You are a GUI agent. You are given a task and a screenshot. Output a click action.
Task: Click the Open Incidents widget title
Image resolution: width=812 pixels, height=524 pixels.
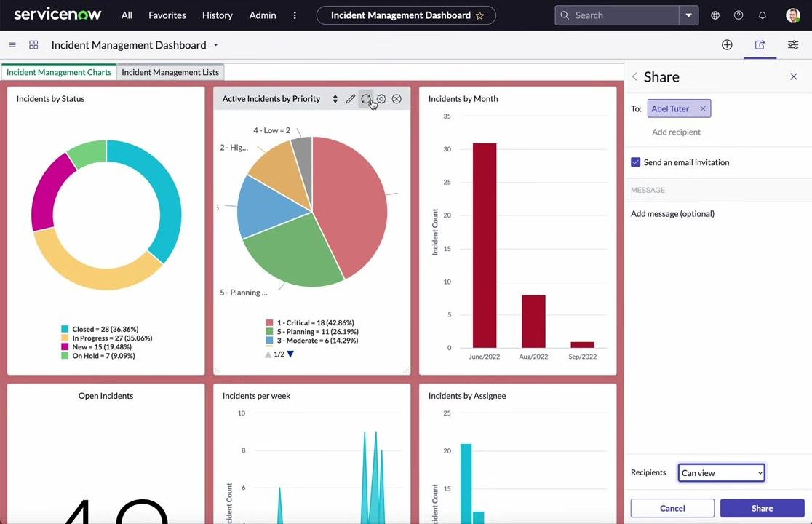(106, 396)
